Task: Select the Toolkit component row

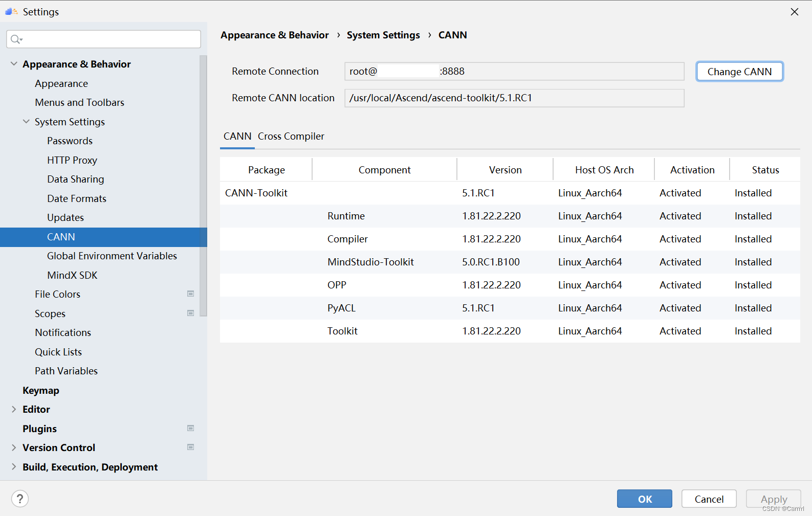Action: [510, 331]
